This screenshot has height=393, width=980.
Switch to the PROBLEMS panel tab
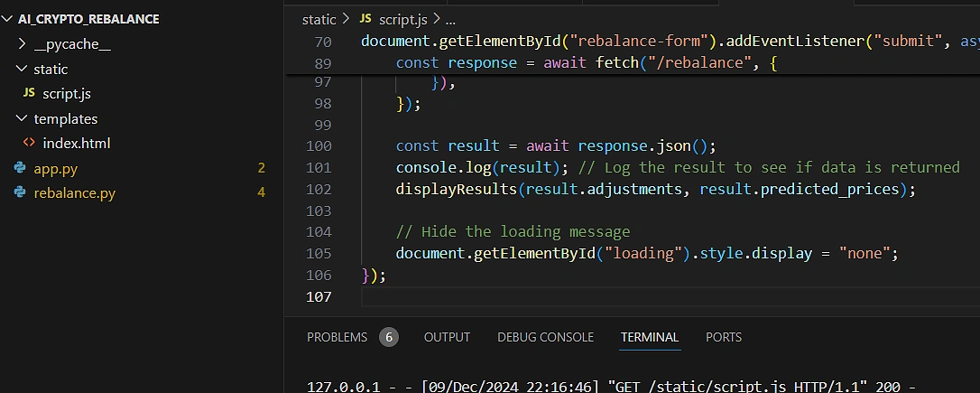click(337, 337)
